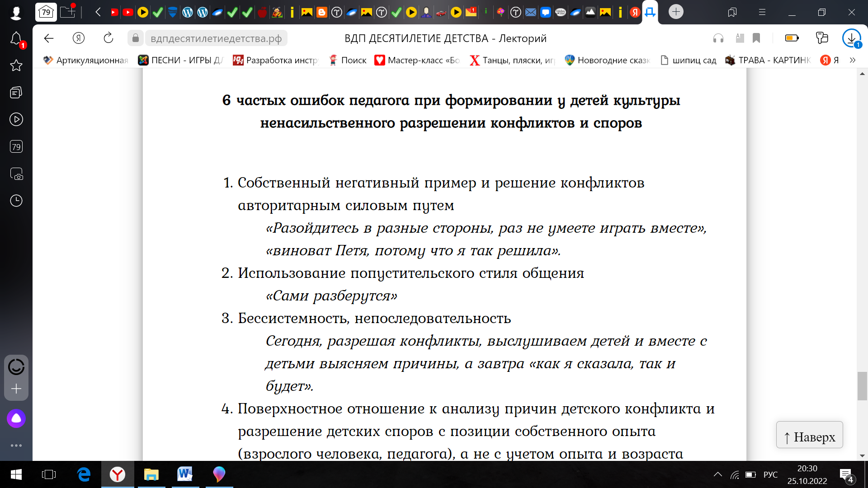This screenshot has width=868, height=488.
Task: Open the profile avatar in the sidebar
Action: 16,13
